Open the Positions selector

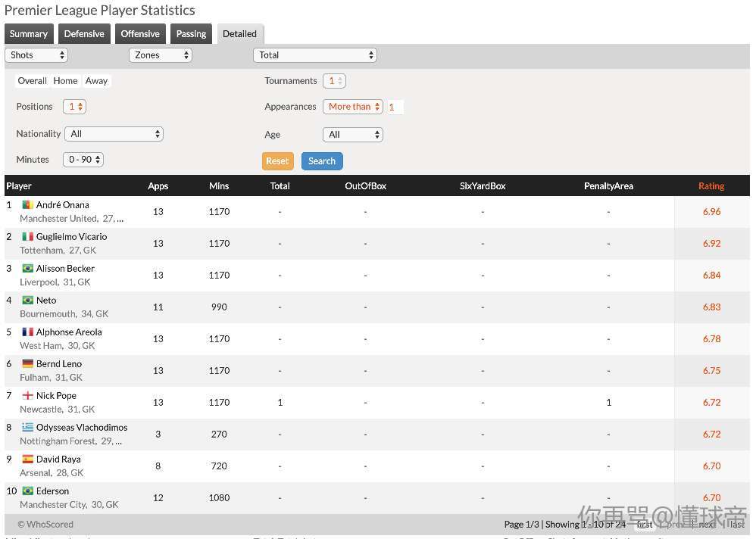pyautogui.click(x=75, y=107)
